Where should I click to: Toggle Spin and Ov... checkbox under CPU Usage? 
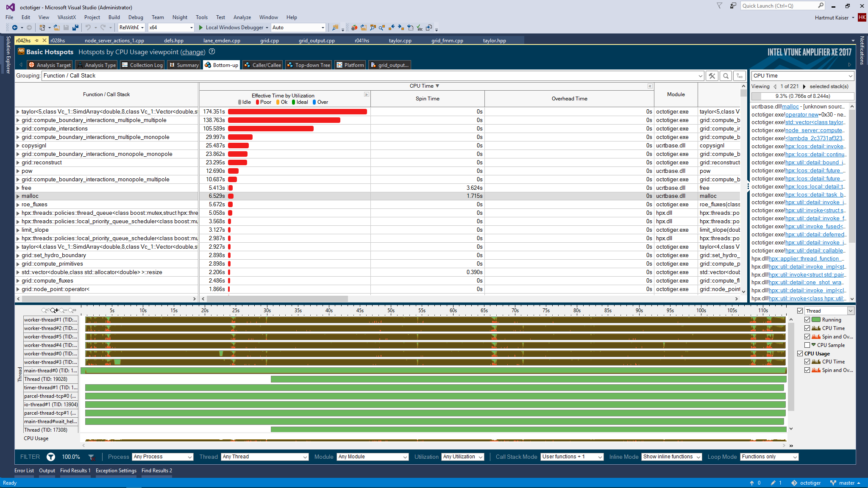click(807, 370)
